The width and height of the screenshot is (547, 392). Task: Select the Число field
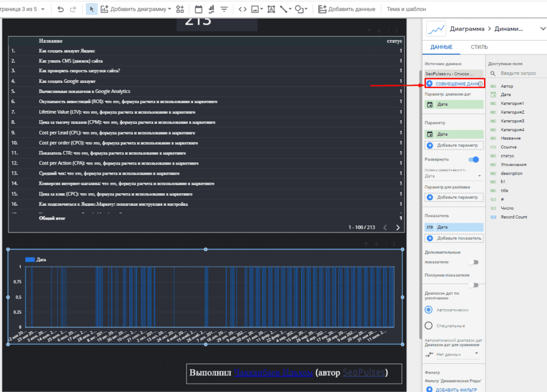(507, 208)
